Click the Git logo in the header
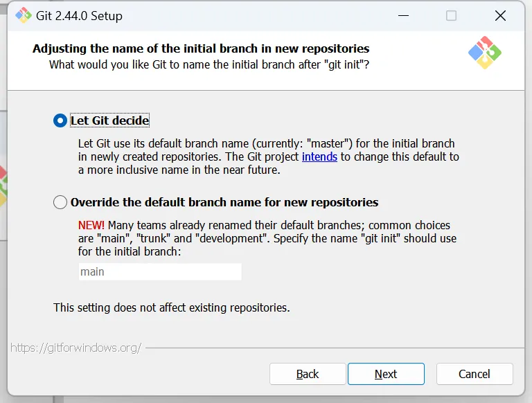 (484, 53)
